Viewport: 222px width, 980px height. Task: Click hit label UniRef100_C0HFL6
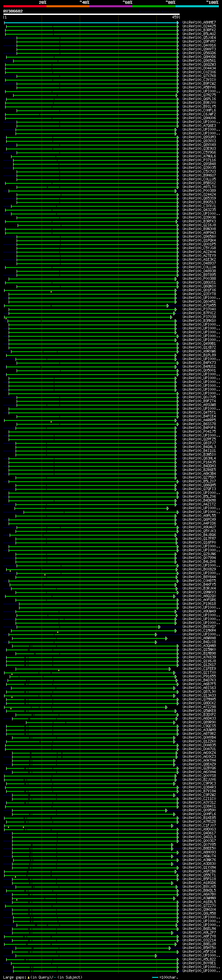[x=199, y=110]
